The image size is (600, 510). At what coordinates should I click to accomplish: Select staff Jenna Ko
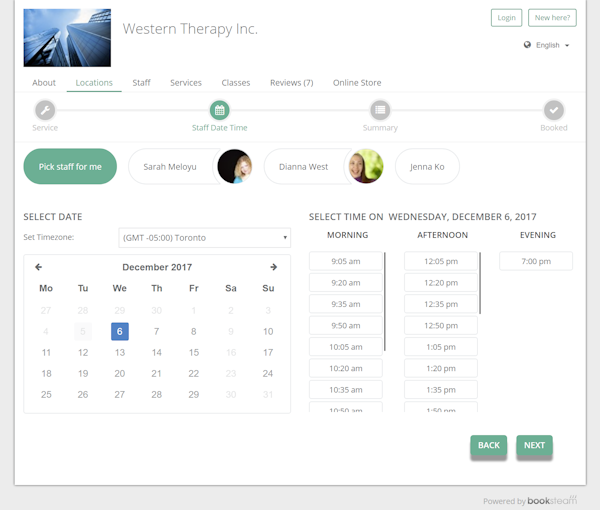click(427, 166)
